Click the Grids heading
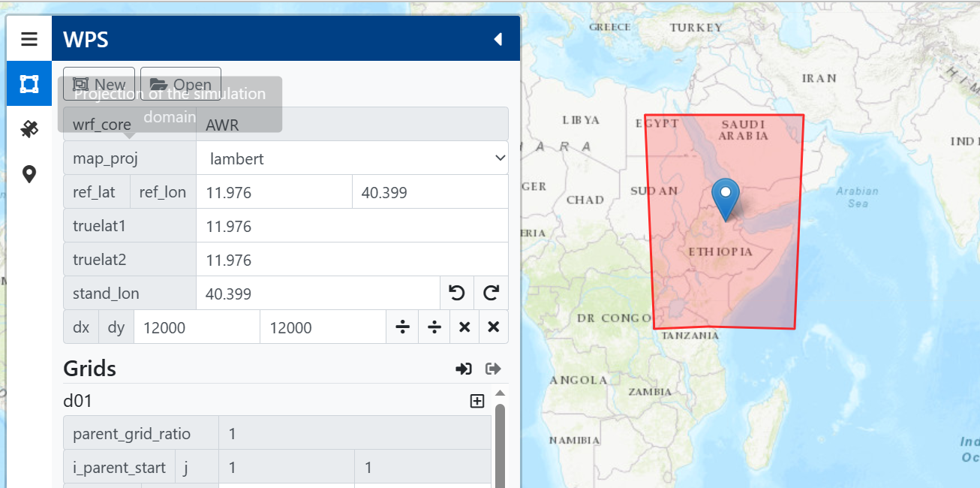 point(89,369)
